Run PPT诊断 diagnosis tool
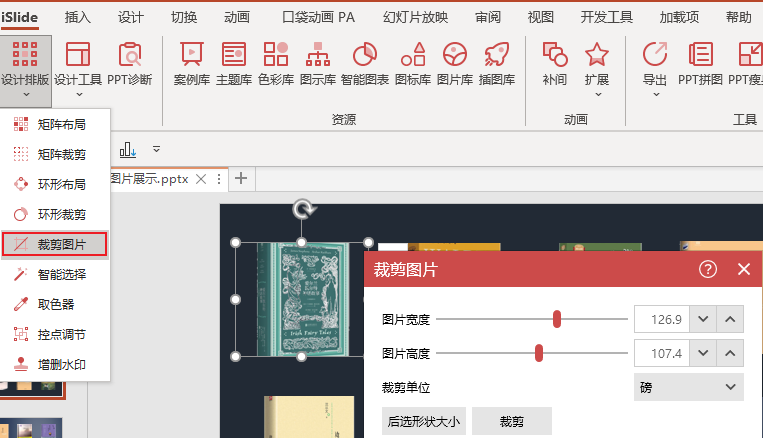Viewport: 763px width, 438px height. click(x=130, y=64)
